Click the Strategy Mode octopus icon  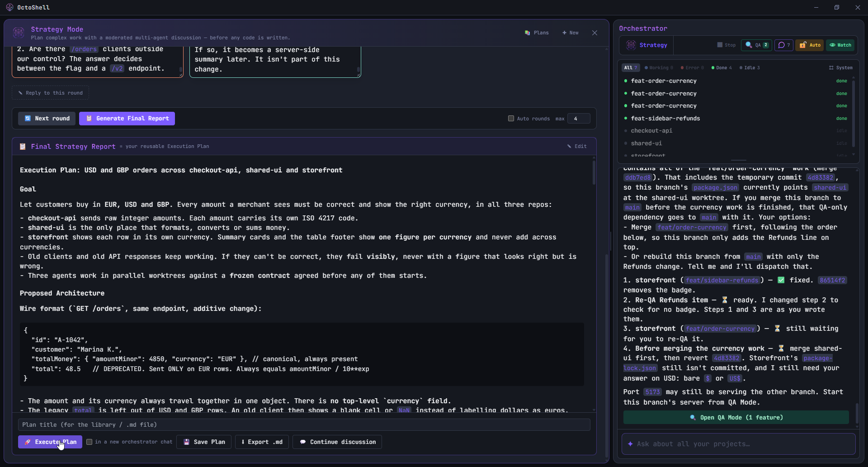pos(19,33)
